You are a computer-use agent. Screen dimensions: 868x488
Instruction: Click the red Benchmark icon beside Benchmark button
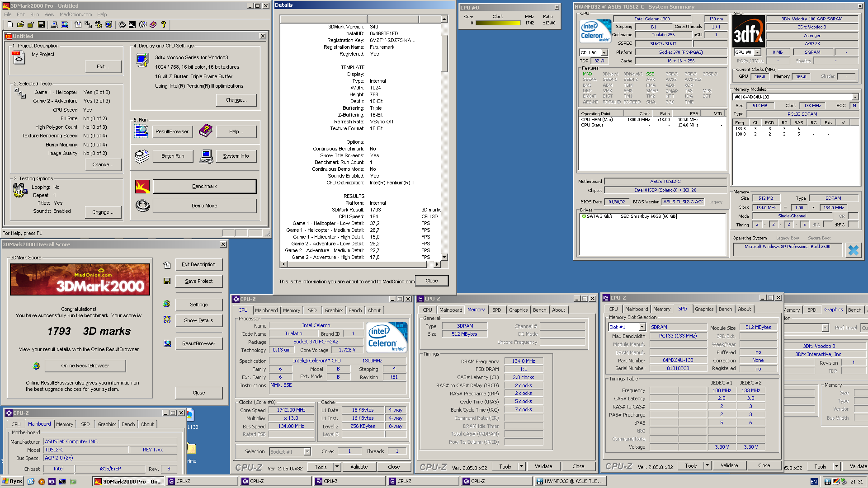142,186
